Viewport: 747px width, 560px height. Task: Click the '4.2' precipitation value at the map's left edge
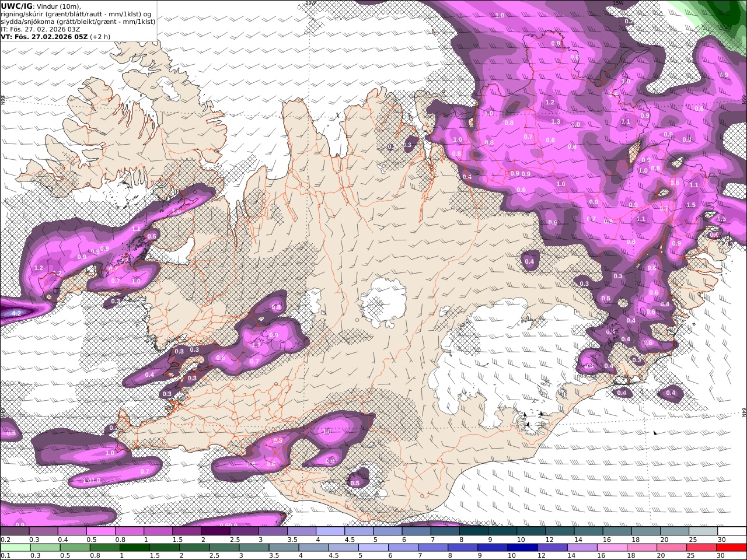pyautogui.click(x=16, y=313)
